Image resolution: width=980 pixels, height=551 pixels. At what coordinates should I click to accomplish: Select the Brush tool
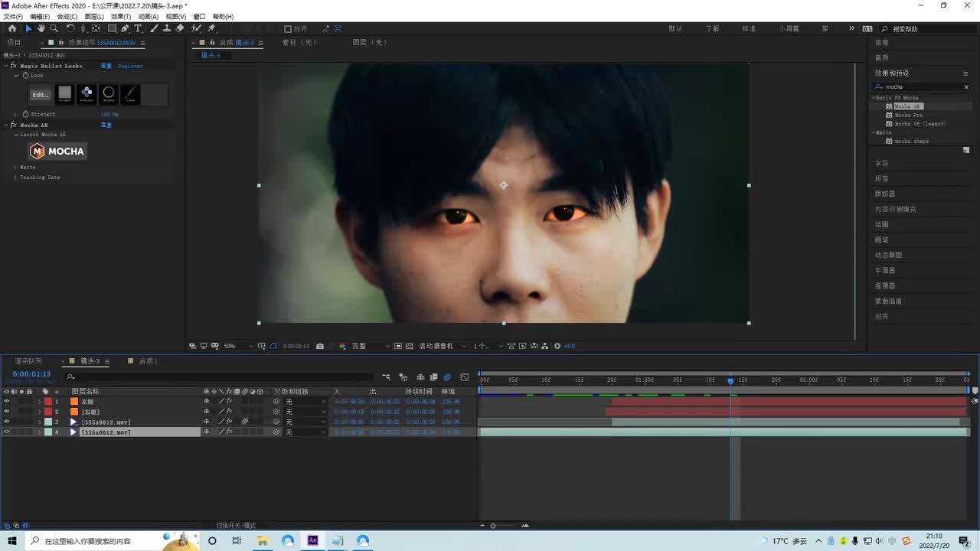154,28
